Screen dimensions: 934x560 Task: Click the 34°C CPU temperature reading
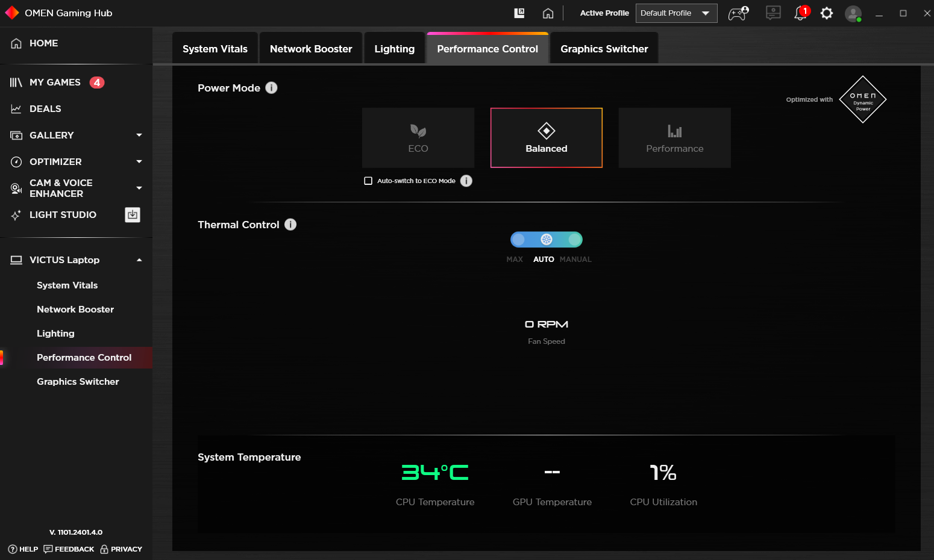(435, 472)
